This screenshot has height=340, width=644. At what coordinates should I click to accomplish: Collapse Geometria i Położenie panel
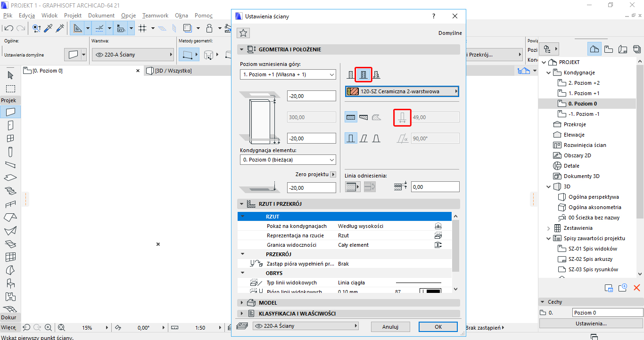coord(242,49)
